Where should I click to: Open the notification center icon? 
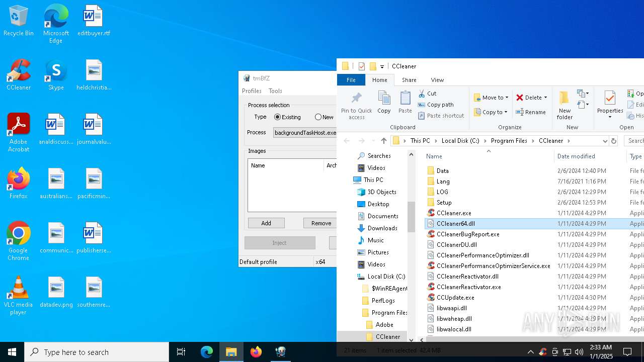[627, 352]
